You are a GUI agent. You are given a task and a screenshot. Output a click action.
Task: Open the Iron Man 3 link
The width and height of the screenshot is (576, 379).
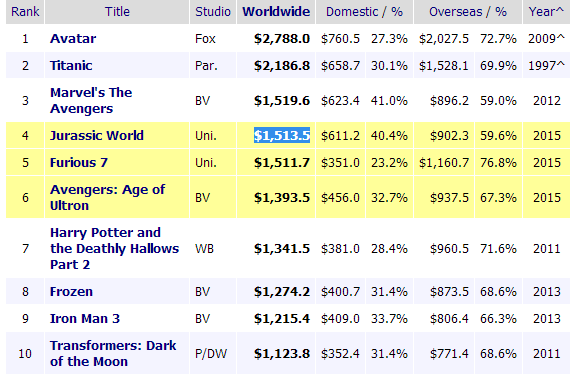coord(85,318)
